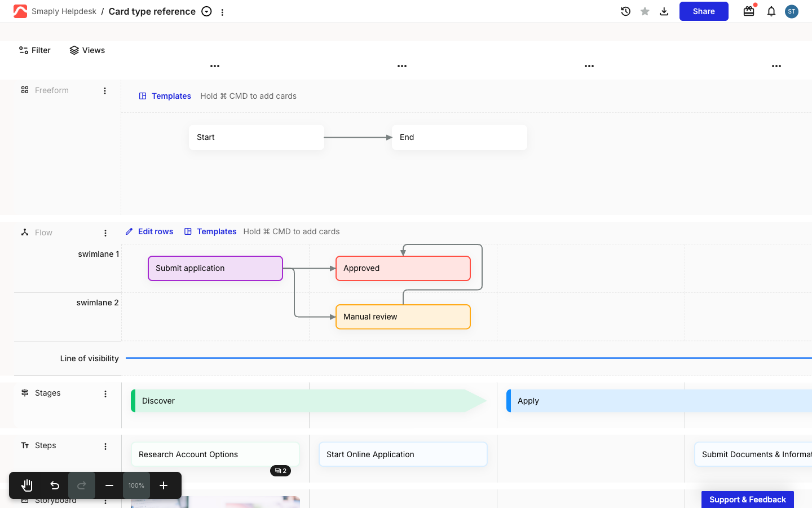Image resolution: width=812 pixels, height=508 pixels.
Task: Click the 100% zoom level indicator
Action: click(136, 485)
